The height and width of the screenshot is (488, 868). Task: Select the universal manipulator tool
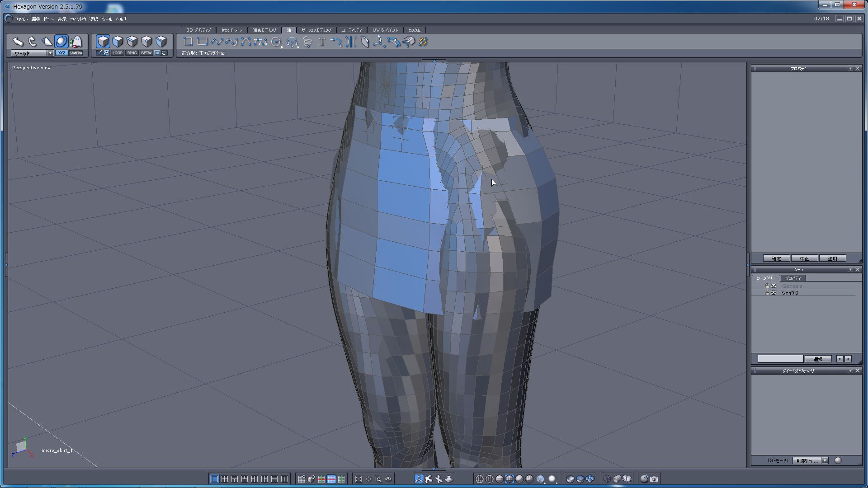(61, 42)
